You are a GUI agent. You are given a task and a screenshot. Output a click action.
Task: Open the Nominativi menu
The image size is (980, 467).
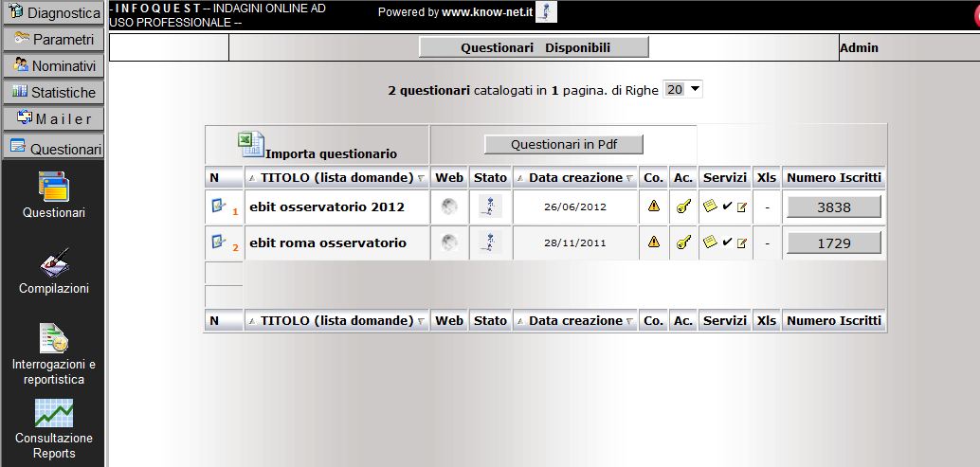click(53, 65)
